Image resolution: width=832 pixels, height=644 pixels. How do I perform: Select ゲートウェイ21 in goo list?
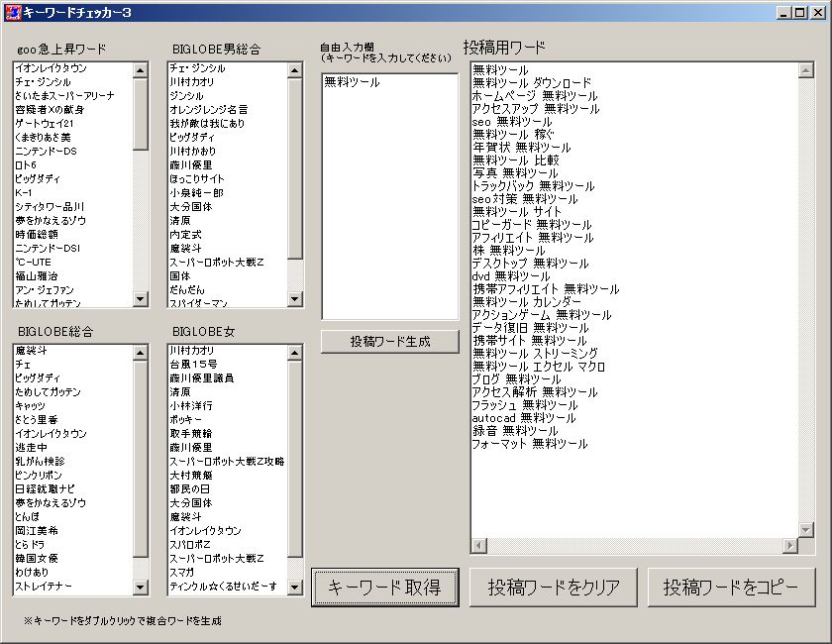tap(45, 123)
